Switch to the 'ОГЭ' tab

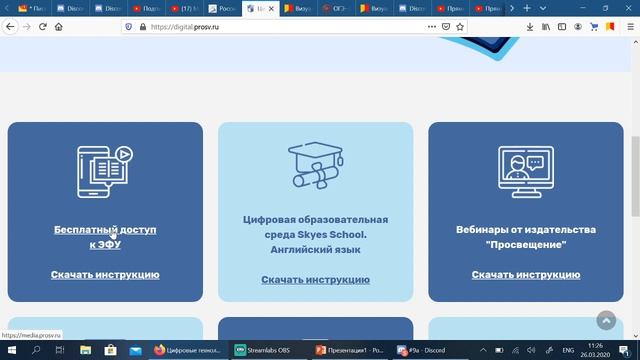click(x=336, y=9)
